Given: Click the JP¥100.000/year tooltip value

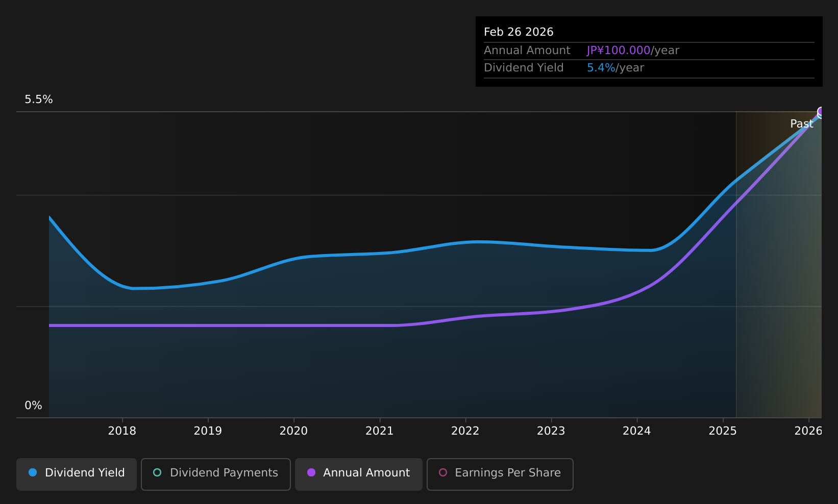Looking at the screenshot, I should click(633, 51).
